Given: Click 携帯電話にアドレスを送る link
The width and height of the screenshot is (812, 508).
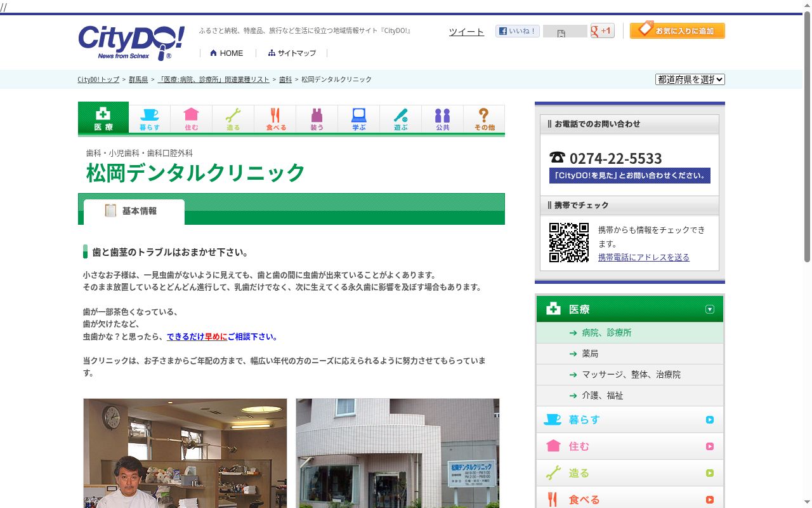Looking at the screenshot, I should (x=644, y=257).
